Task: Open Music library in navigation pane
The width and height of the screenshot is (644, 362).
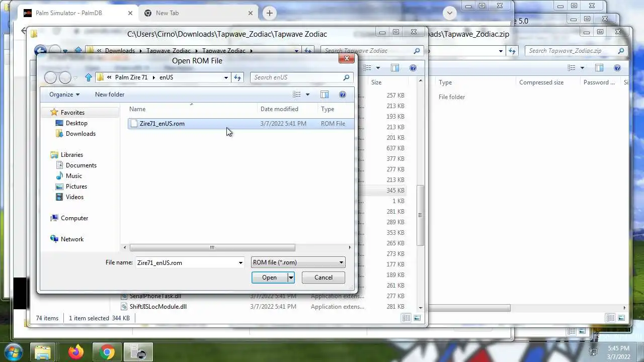Action: (73, 175)
